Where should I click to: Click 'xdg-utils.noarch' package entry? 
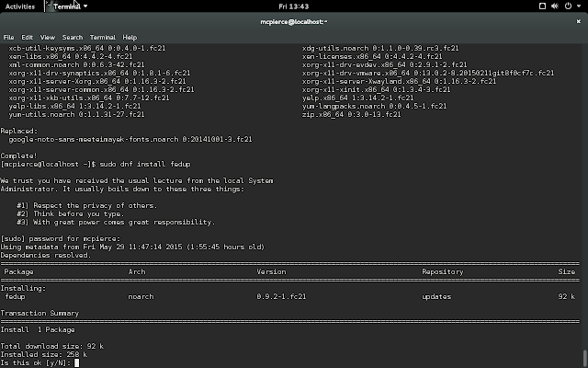click(380, 48)
